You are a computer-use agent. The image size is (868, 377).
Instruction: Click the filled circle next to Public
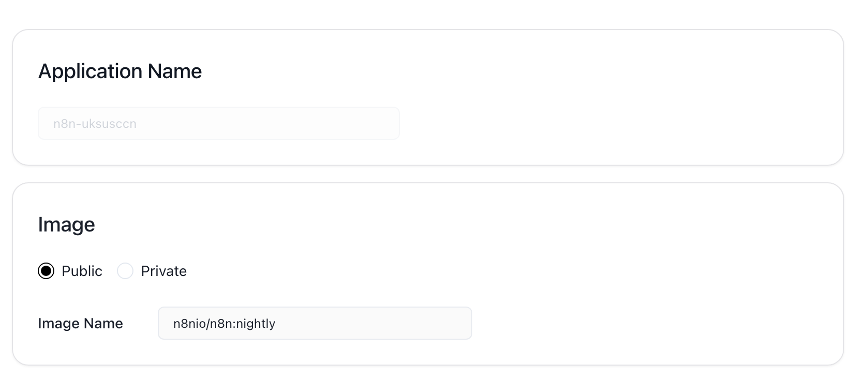[x=46, y=271]
